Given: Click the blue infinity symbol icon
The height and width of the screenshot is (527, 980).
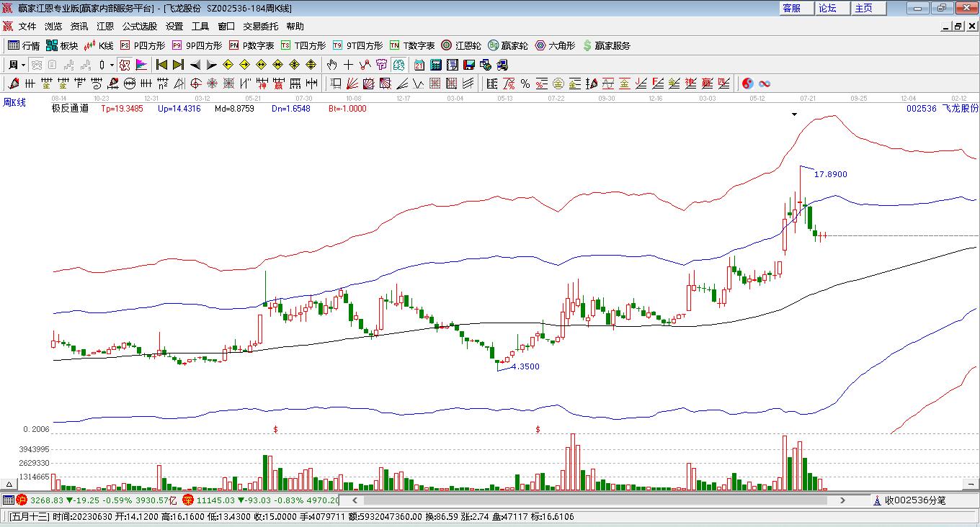Looking at the screenshot, I should tap(765, 84).
